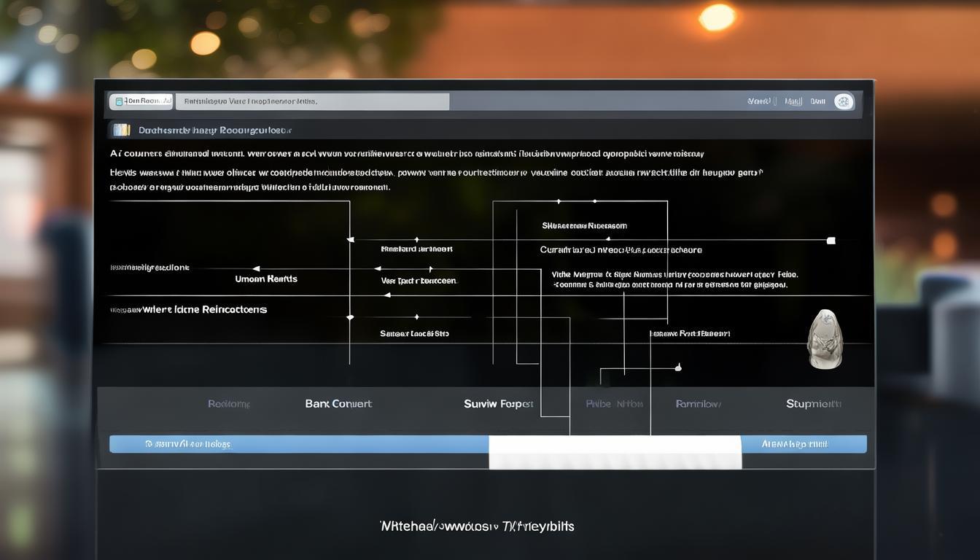Click the colored stripes icon below the tab
980x560 pixels.
[x=121, y=130]
